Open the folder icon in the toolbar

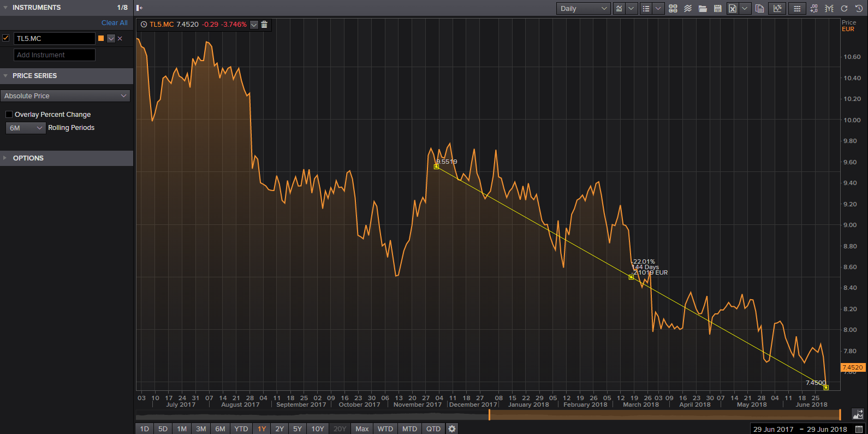tap(703, 8)
